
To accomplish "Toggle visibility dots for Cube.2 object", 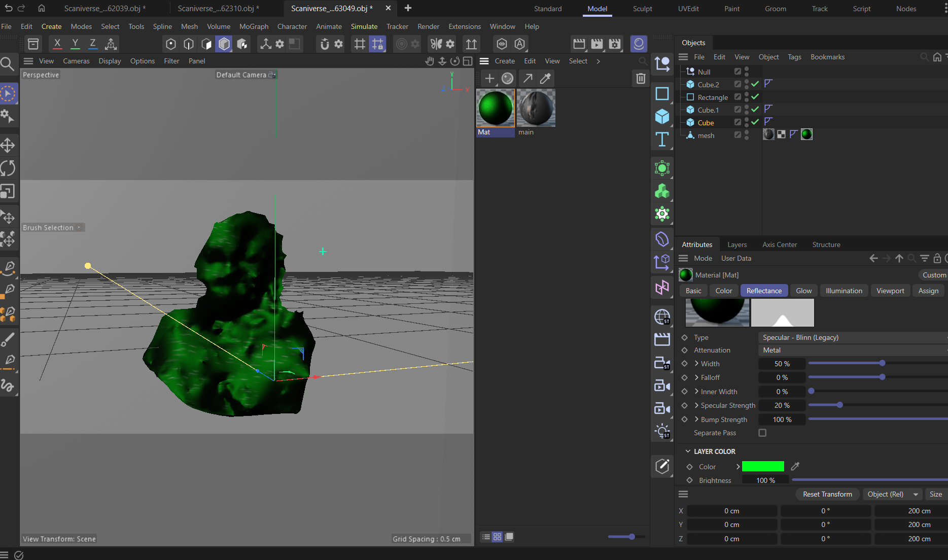I will (747, 84).
